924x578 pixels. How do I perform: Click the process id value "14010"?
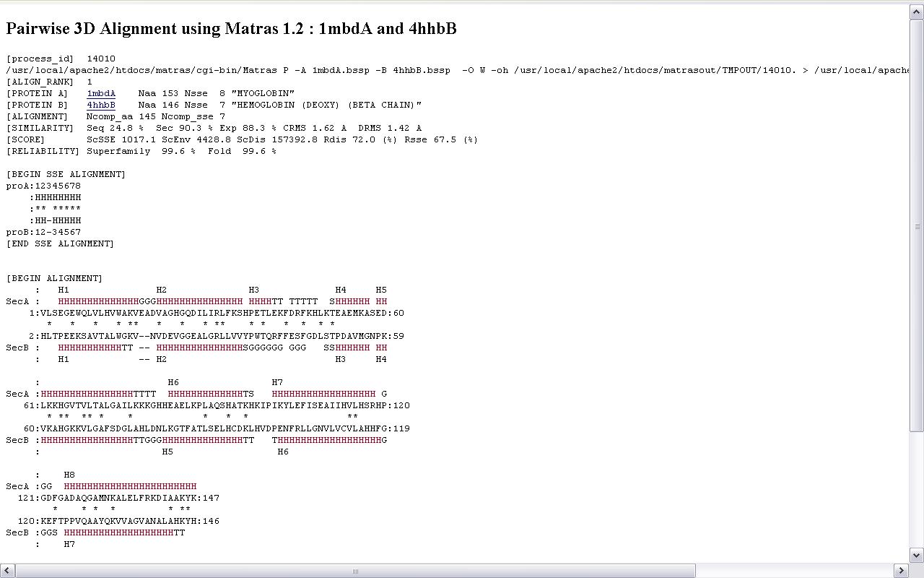click(x=101, y=59)
